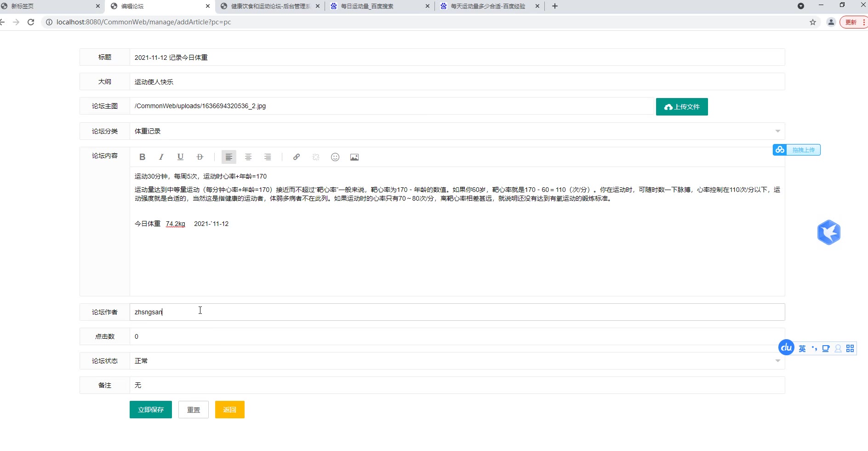Click the Baidu cloud drag-upload widget

[x=797, y=150]
